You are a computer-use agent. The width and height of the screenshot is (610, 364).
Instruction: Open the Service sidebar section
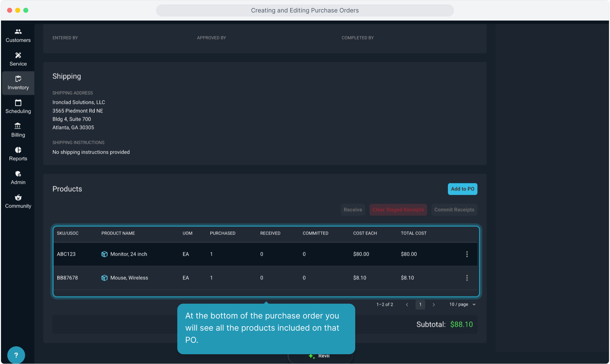click(18, 59)
